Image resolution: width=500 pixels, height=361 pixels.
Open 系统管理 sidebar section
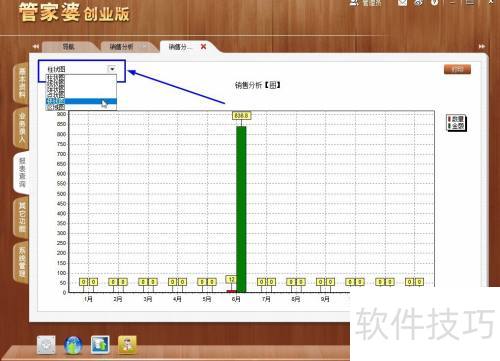click(22, 263)
